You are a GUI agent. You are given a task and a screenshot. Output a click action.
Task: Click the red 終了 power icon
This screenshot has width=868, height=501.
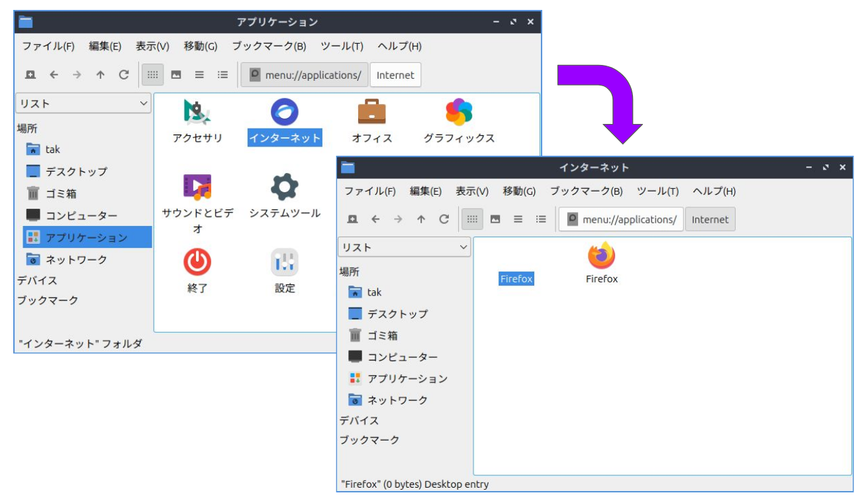197,262
